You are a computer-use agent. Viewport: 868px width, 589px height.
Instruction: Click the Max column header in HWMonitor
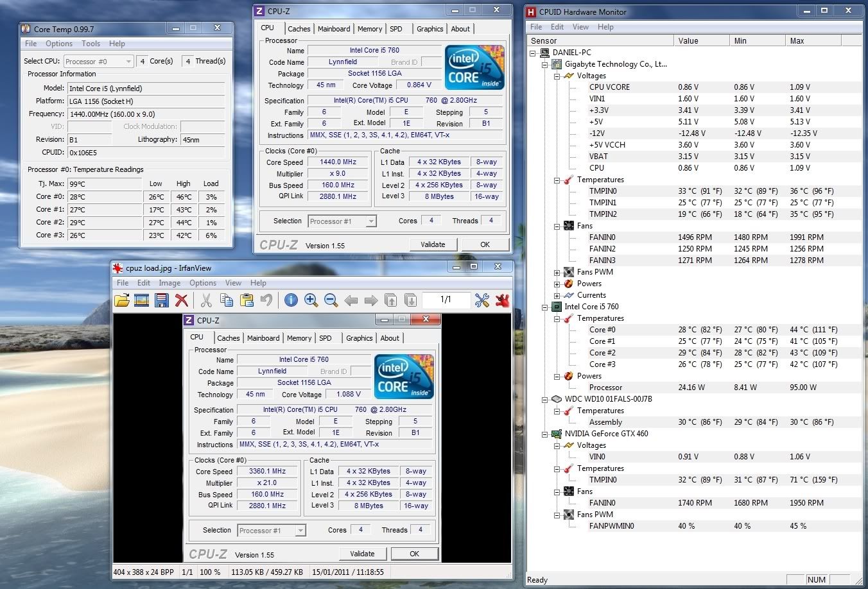pos(813,40)
